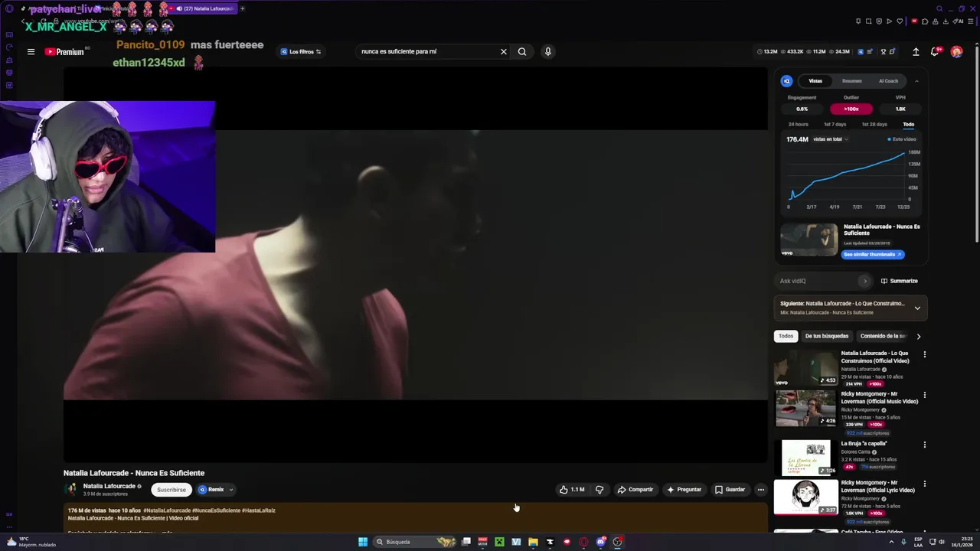Screen dimensions: 980x551
Task: Focus the Ask vidIQ input field
Action: point(818,281)
